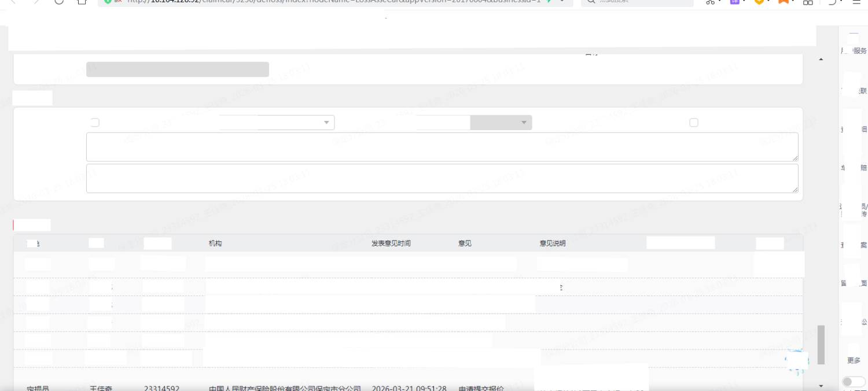Expand the first white dropdown in form
Screen dimensions: 868x391
[277, 123]
